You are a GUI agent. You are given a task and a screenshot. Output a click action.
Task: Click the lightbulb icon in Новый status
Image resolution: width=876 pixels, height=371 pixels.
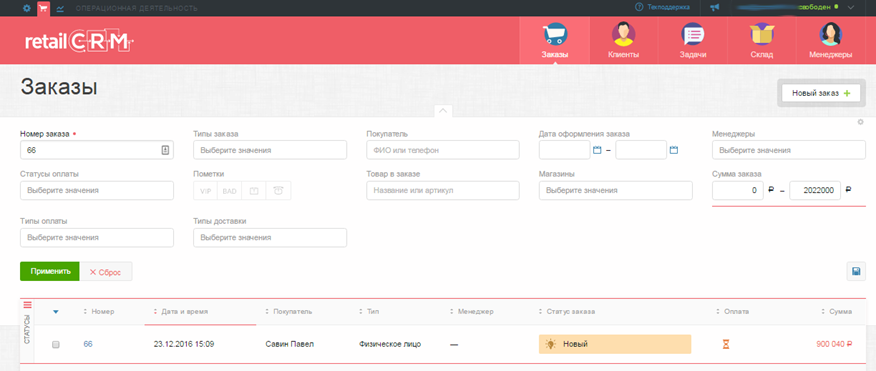[551, 344]
